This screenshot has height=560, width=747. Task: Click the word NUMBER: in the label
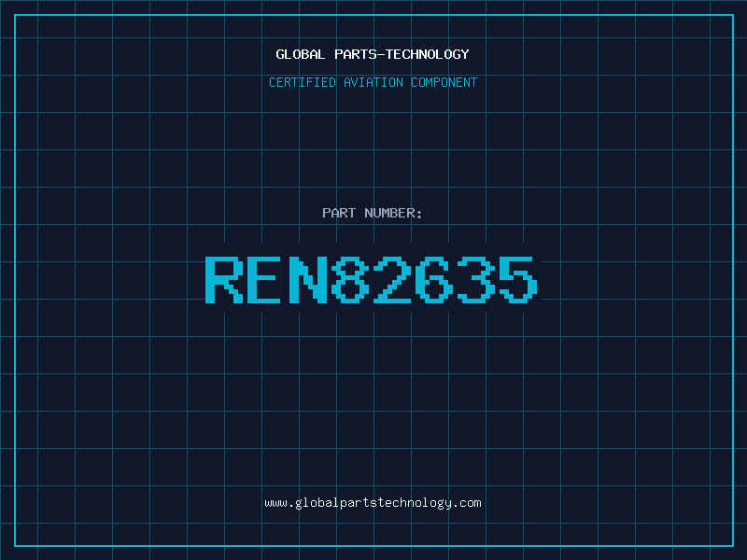click(393, 213)
